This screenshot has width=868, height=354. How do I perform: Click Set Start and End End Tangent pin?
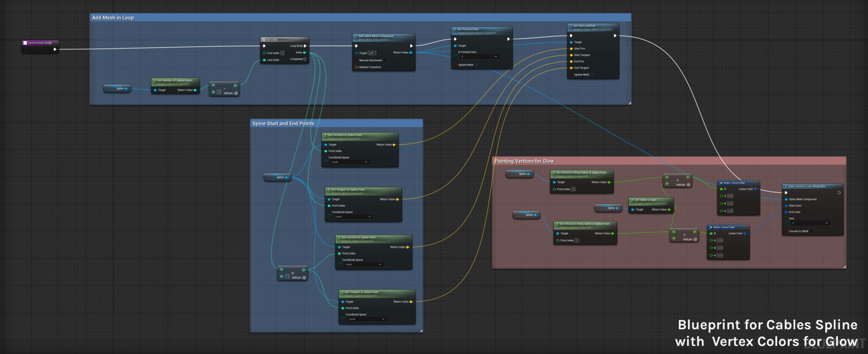click(571, 68)
